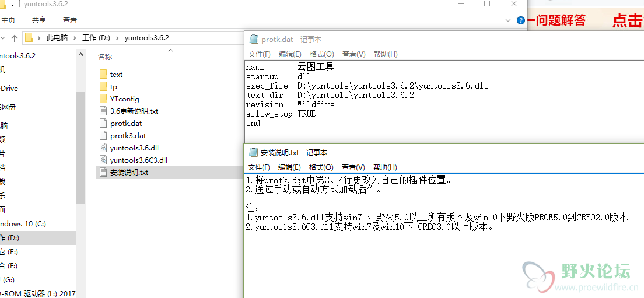Click the 问题解答 banner text
The width and height of the screenshot is (644, 298).
(x=561, y=20)
